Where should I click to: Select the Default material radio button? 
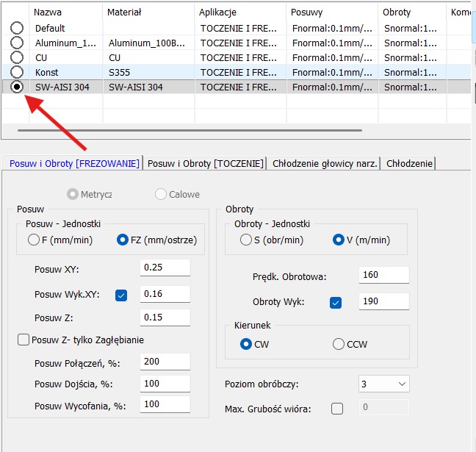pos(17,28)
